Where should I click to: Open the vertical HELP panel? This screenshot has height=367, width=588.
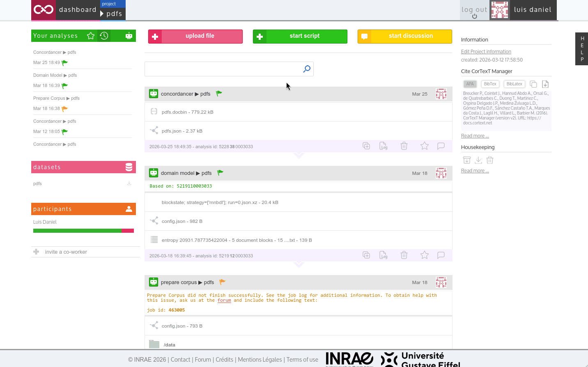tap(582, 49)
